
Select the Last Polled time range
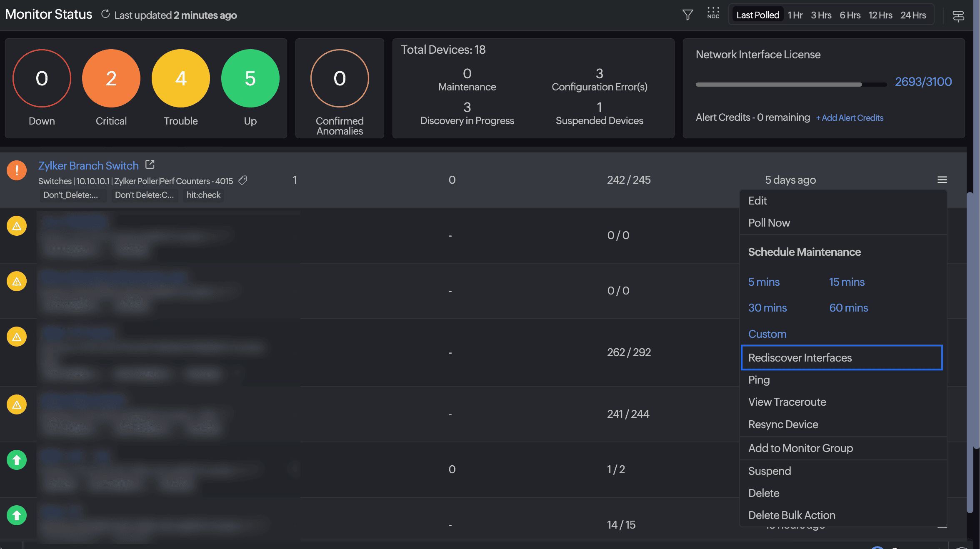point(757,15)
